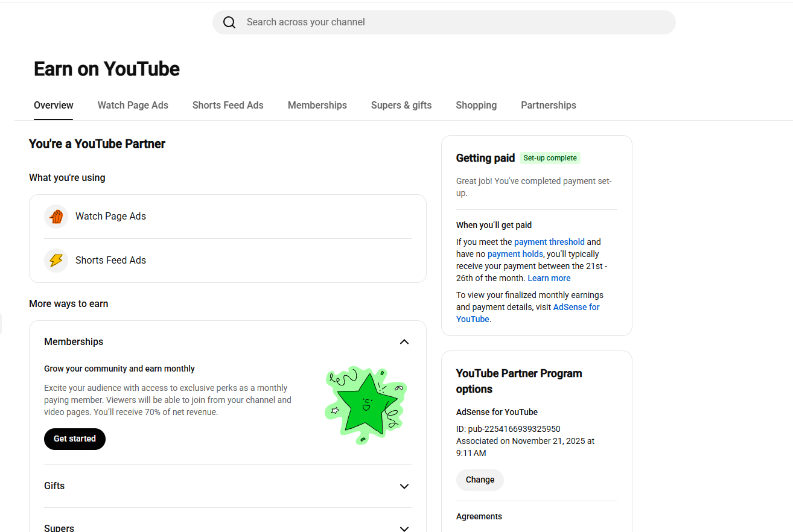Image resolution: width=793 pixels, height=532 pixels.
Task: Open the payment threshold link
Action: tap(549, 242)
